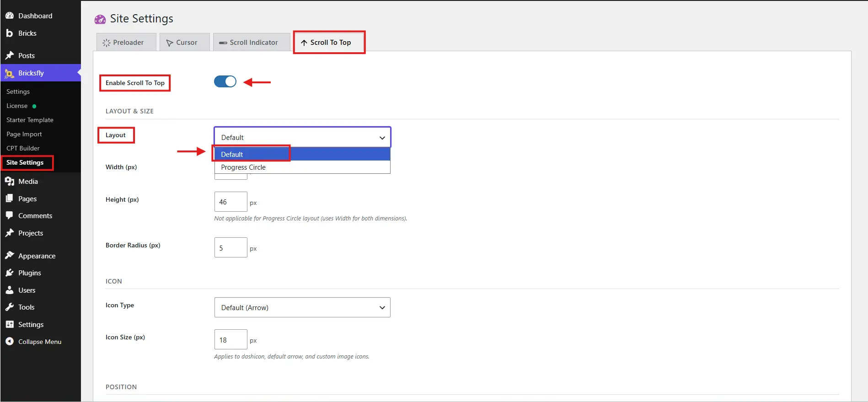Open the Bricksfly menu
Screen dimensions: 868x402
coord(40,73)
